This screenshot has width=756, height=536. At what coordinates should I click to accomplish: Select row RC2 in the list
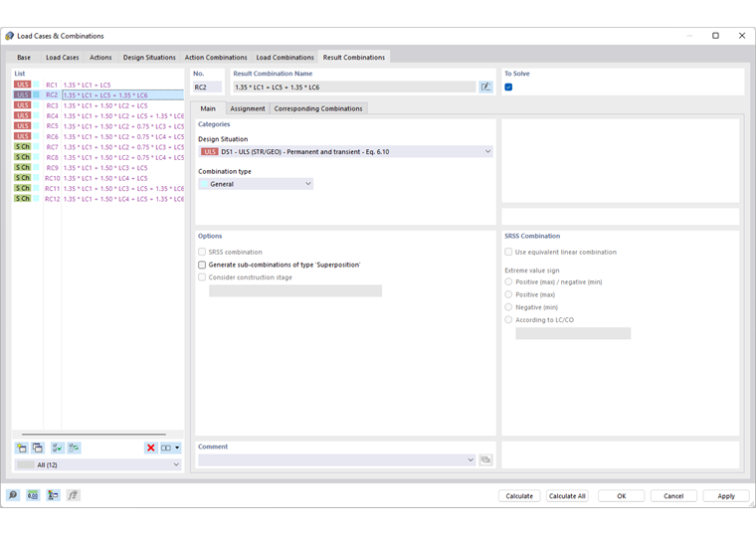[x=98, y=94]
